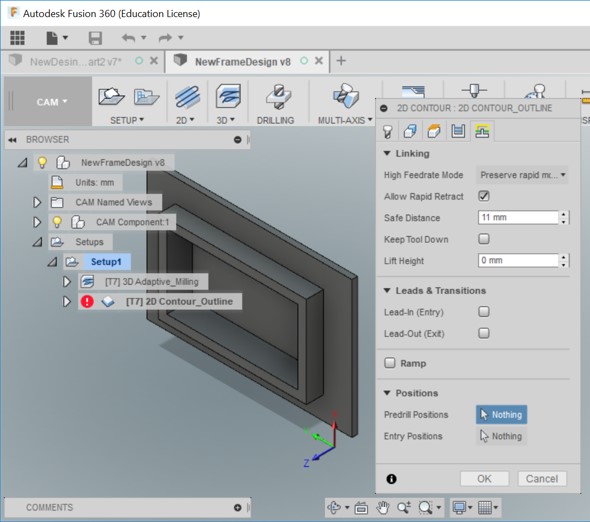Open the 3D milling strategies icon
Screen dimensions: 590x522
coord(228,96)
